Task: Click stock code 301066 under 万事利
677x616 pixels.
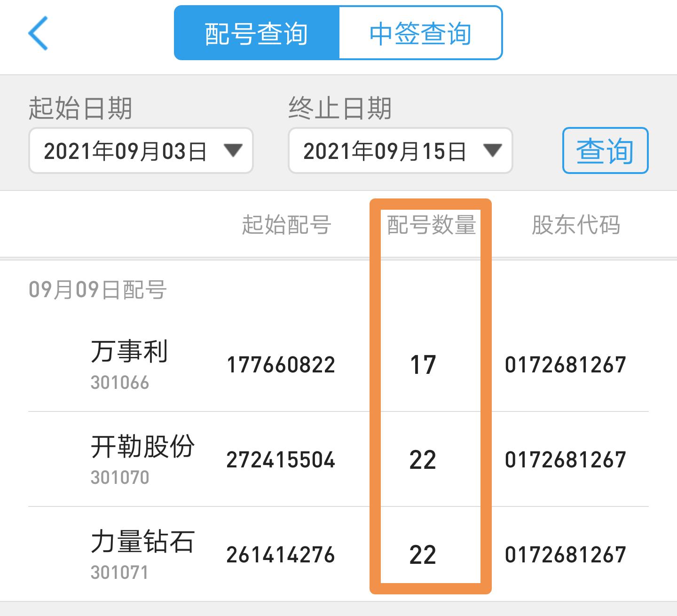Action: pyautogui.click(x=119, y=383)
